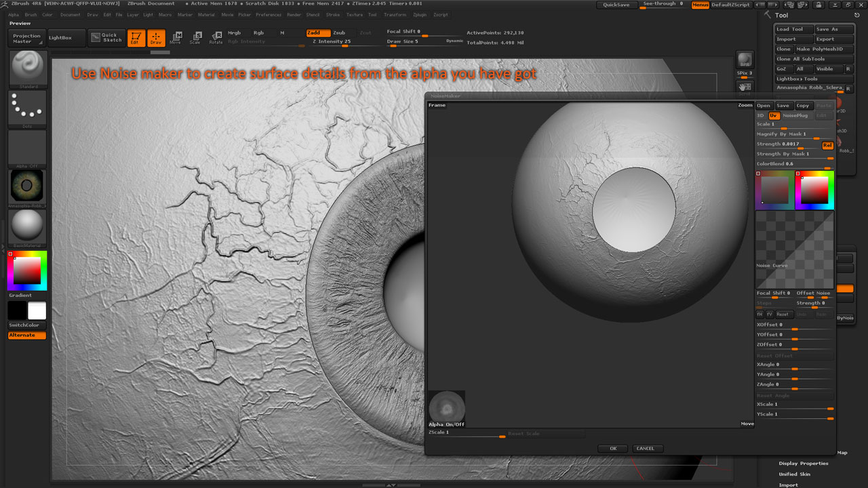Click the ColorBlend slider in NoiseMaker
Screen dimensions: 868x488
pyautogui.click(x=794, y=164)
